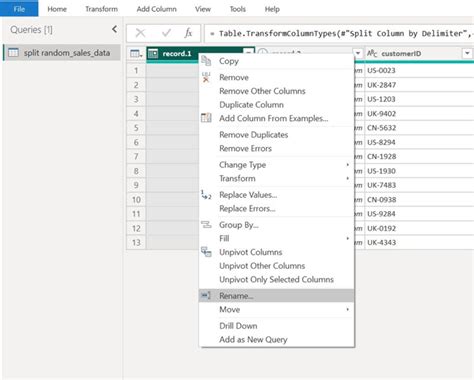Choose Add Column From Examples
The width and height of the screenshot is (474, 380).
276,118
